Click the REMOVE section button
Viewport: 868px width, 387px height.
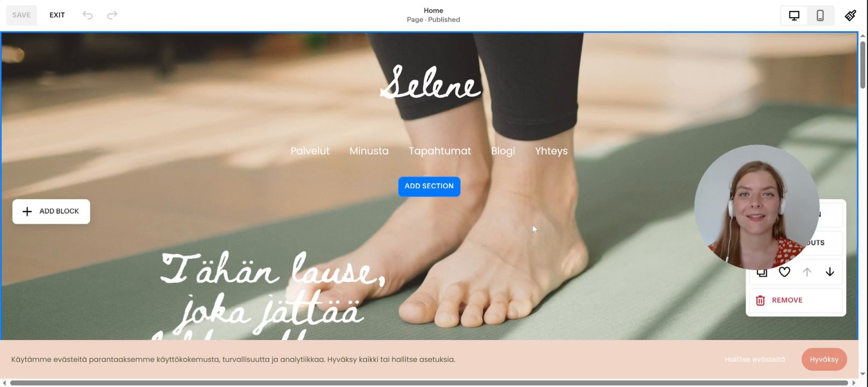click(796, 300)
